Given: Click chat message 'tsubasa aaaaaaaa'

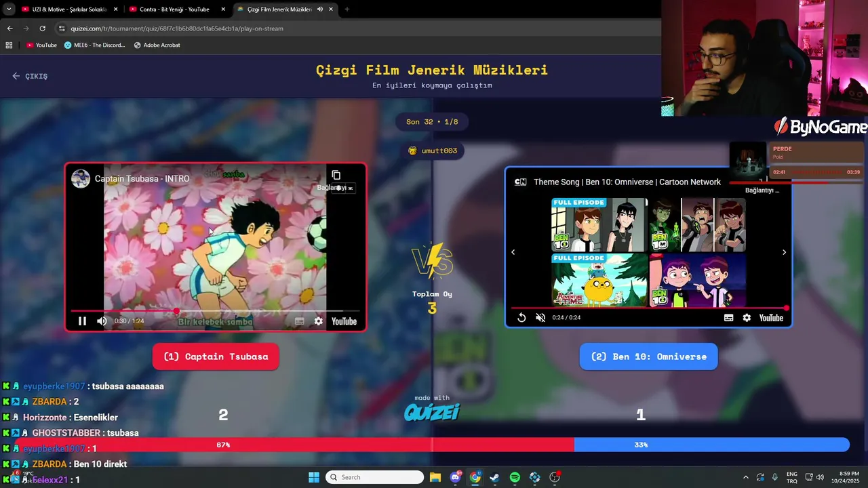Looking at the screenshot, I should pyautogui.click(x=127, y=386).
